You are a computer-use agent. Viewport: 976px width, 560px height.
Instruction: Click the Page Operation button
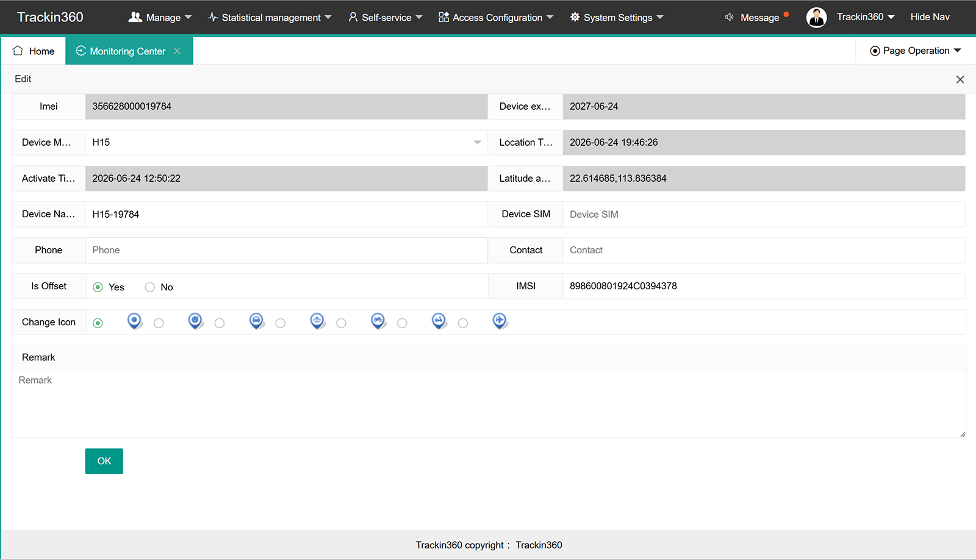pos(915,51)
